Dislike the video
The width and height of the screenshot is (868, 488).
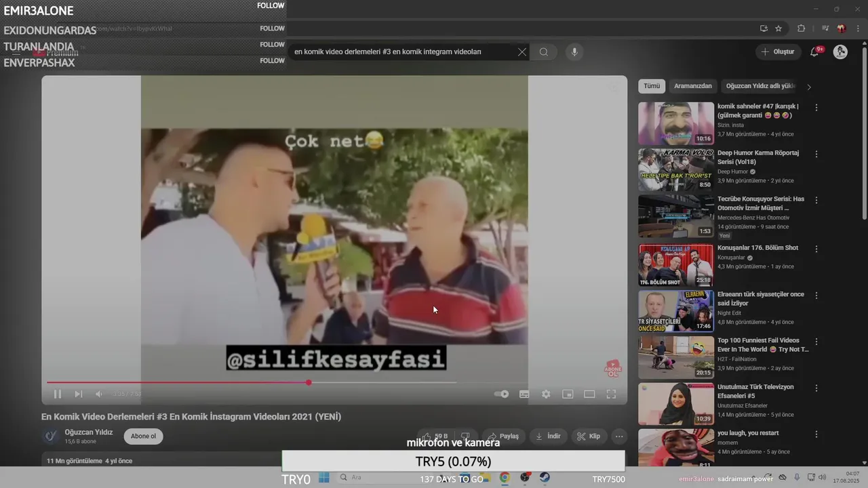[466, 436]
